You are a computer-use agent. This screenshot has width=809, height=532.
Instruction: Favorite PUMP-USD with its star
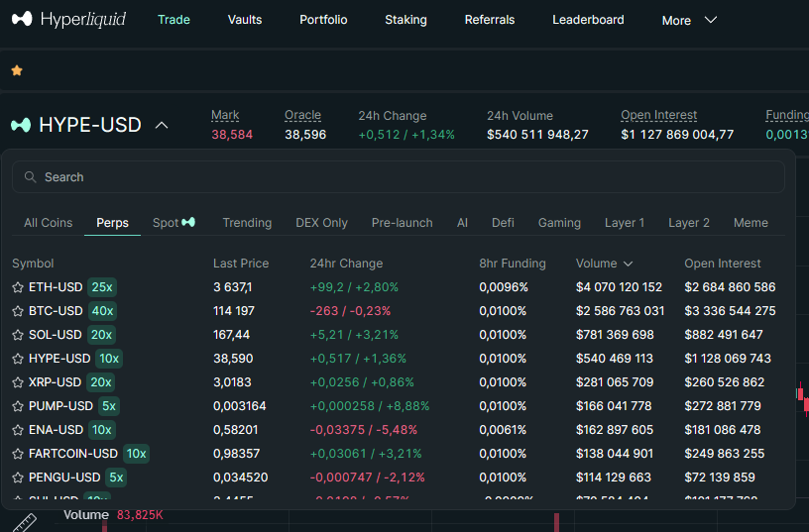(18, 406)
